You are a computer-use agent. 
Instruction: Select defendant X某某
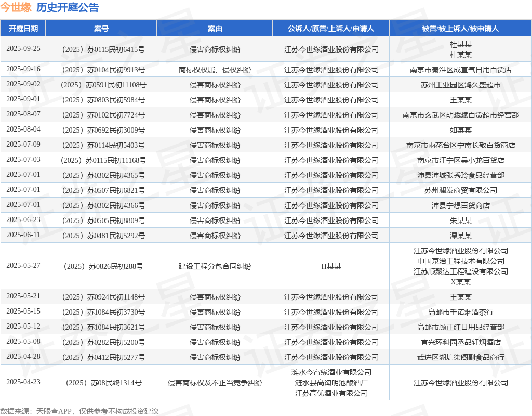pyautogui.click(x=460, y=282)
